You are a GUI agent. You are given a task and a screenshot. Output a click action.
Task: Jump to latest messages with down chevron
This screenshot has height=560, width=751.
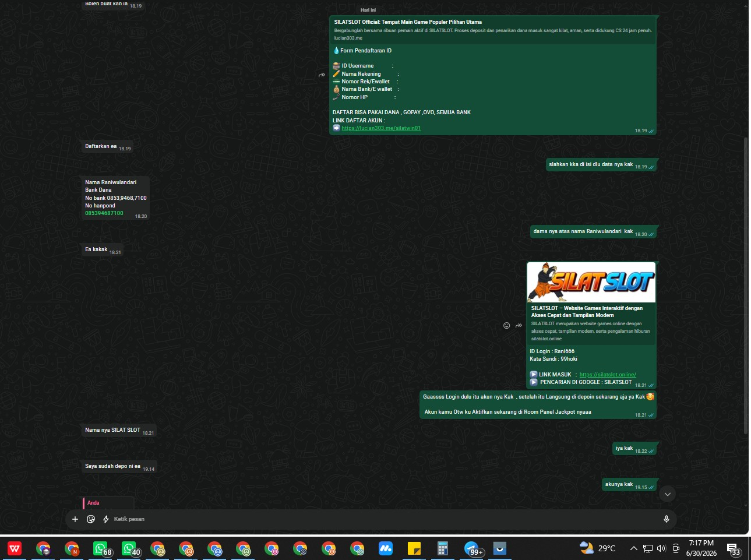click(x=668, y=494)
